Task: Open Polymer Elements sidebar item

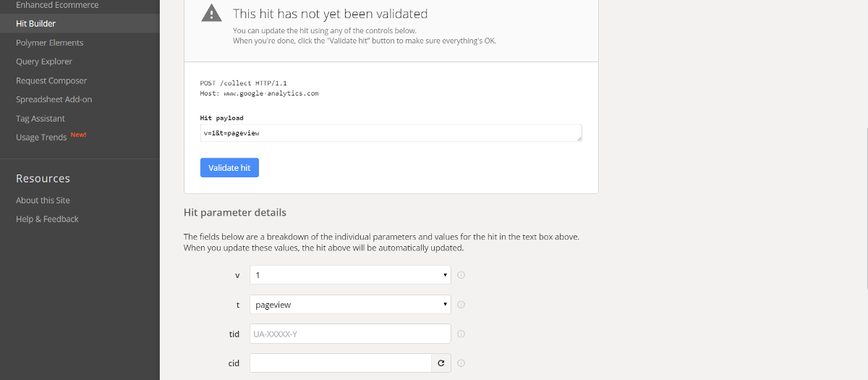Action: click(x=49, y=43)
